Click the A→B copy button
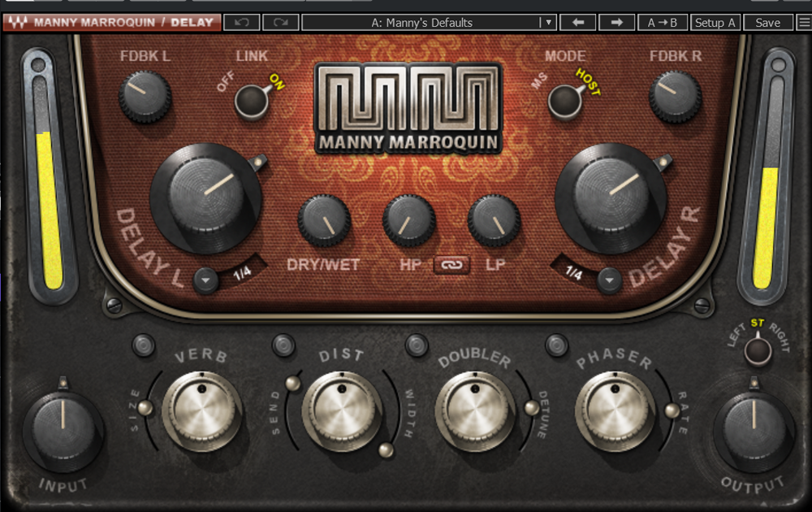Screen dimensions: 812x512 [663, 22]
